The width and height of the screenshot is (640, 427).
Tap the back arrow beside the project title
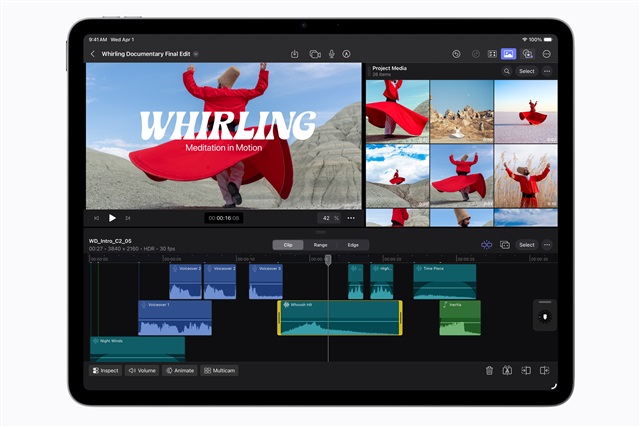point(93,54)
